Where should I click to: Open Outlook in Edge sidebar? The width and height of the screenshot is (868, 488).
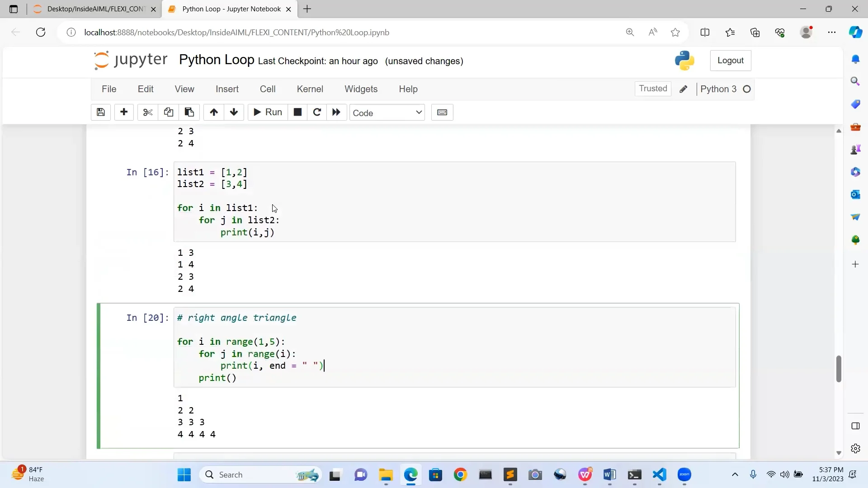point(855,194)
